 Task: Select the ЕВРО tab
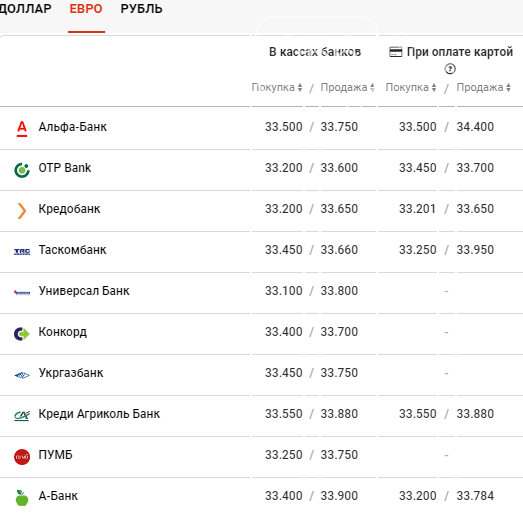86,9
